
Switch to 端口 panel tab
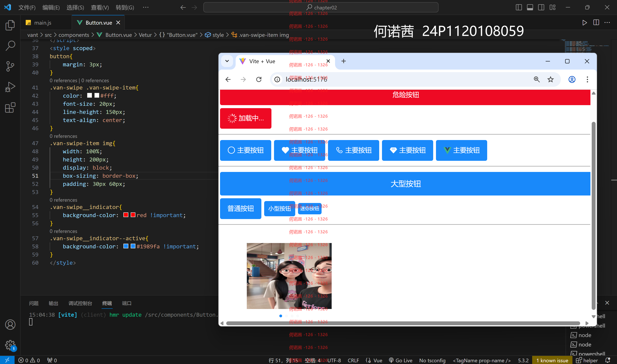click(127, 303)
